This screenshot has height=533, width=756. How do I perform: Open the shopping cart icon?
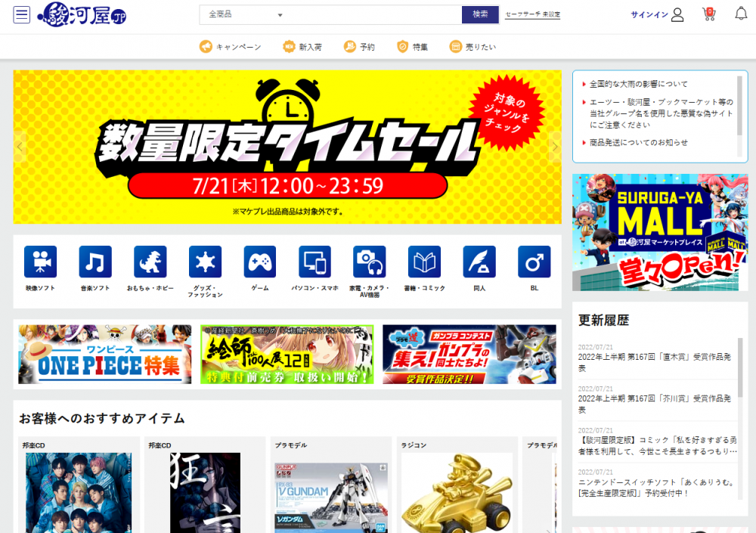click(x=709, y=14)
